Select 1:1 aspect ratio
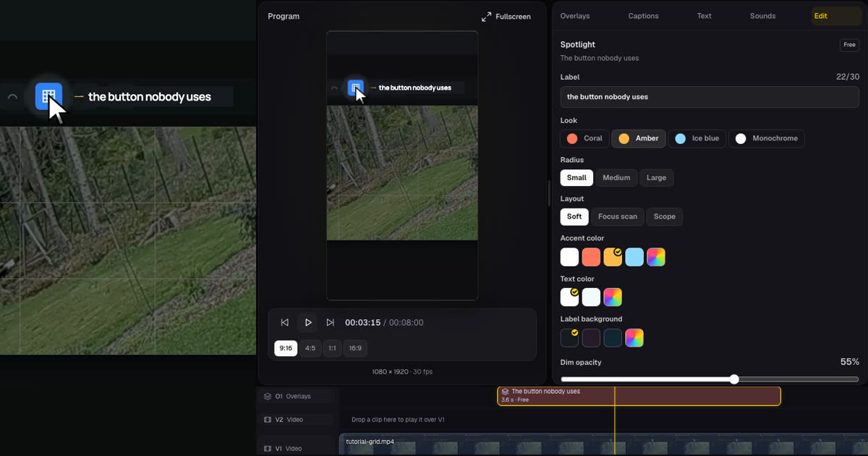The height and width of the screenshot is (456, 868). [332, 348]
